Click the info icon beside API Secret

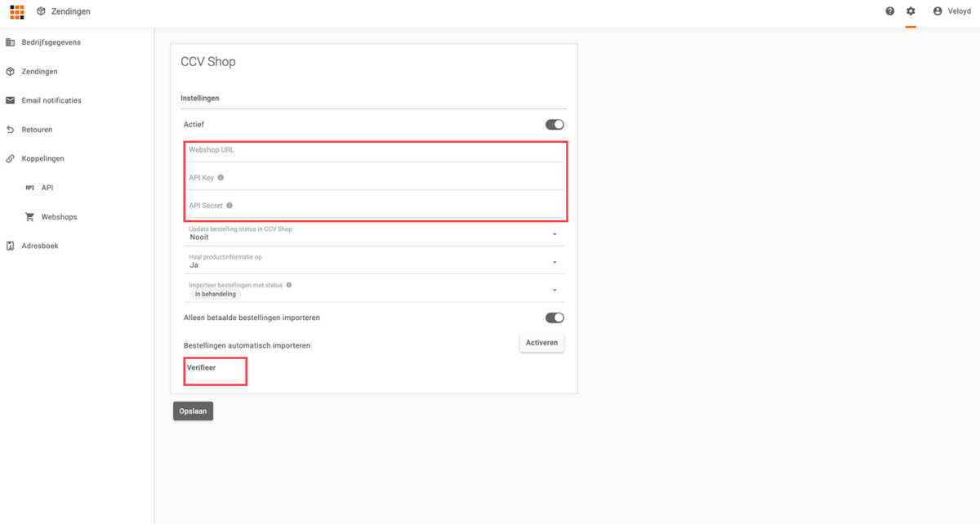tap(229, 206)
